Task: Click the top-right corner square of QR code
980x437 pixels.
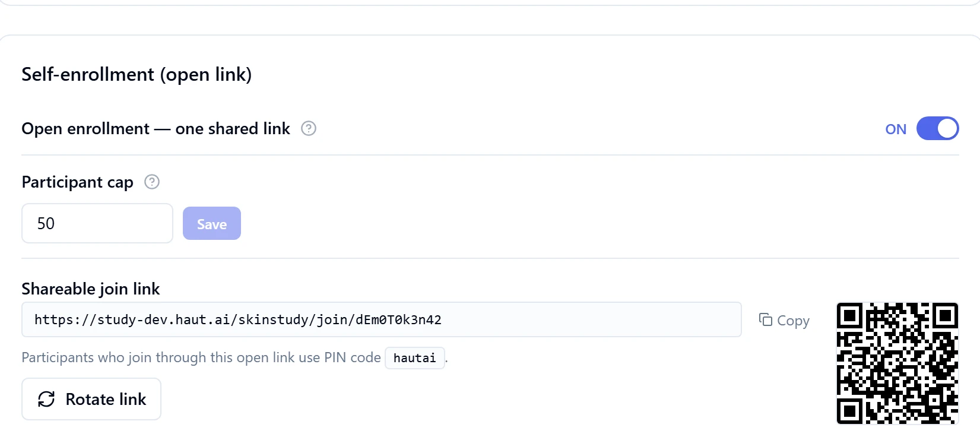Action: (945, 316)
